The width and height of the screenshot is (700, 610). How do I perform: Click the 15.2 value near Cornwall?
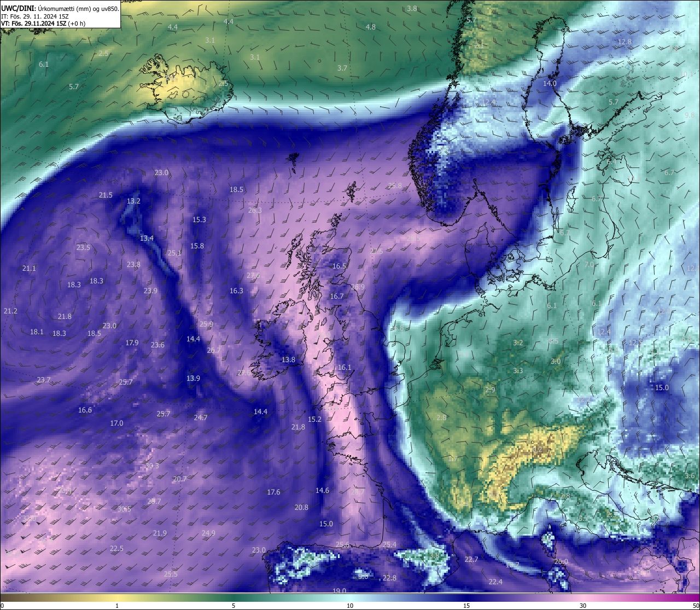click(314, 419)
